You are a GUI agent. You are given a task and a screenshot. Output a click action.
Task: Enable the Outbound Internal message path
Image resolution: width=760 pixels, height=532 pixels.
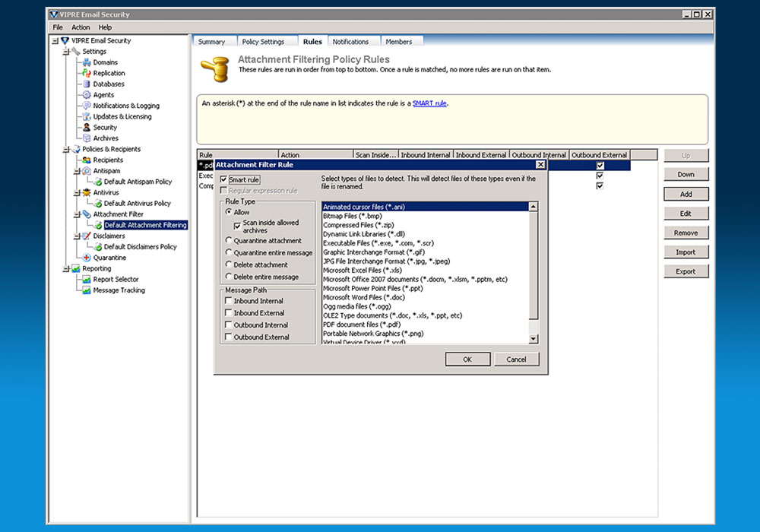click(x=229, y=325)
